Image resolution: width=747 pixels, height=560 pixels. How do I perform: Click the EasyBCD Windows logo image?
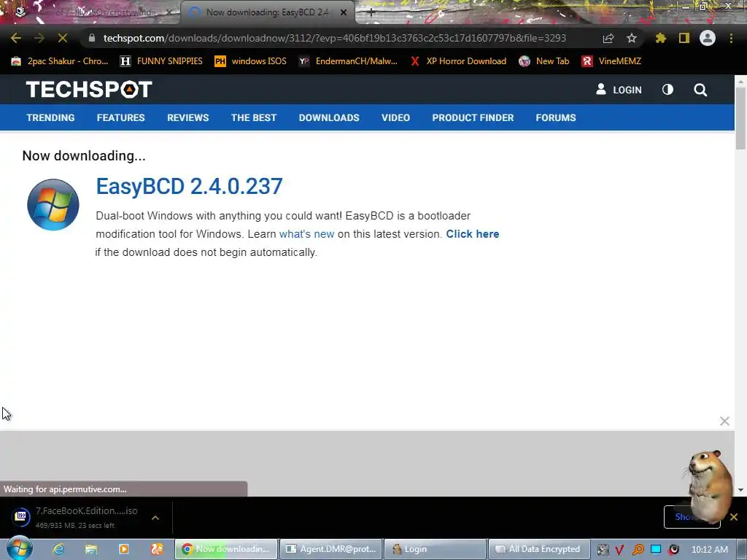pos(53,205)
